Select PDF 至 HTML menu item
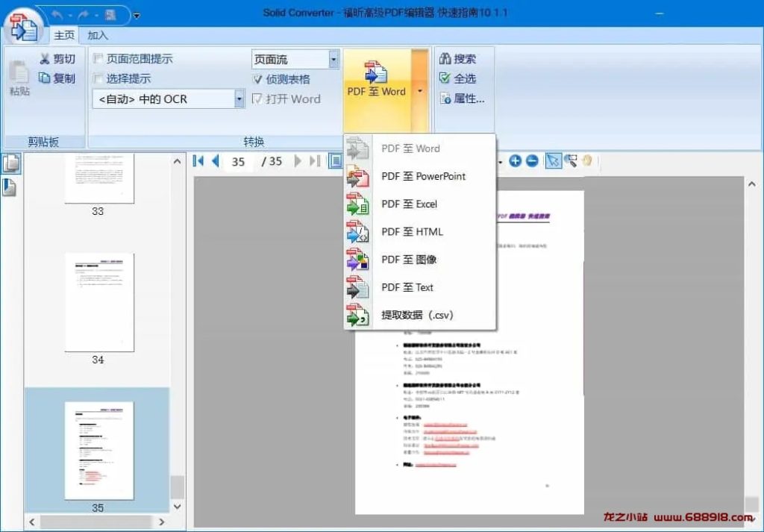764x532 pixels. (x=420, y=232)
